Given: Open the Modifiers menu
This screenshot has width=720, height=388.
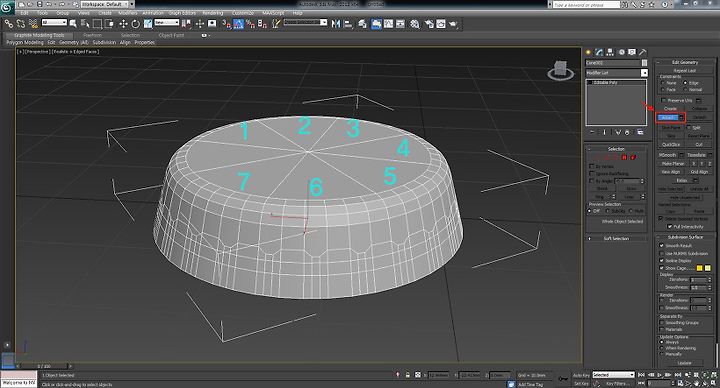Looking at the screenshot, I should coord(128,13).
